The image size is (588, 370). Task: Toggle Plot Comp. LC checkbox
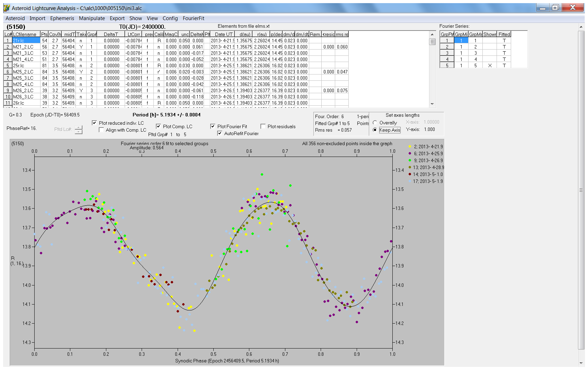158,126
